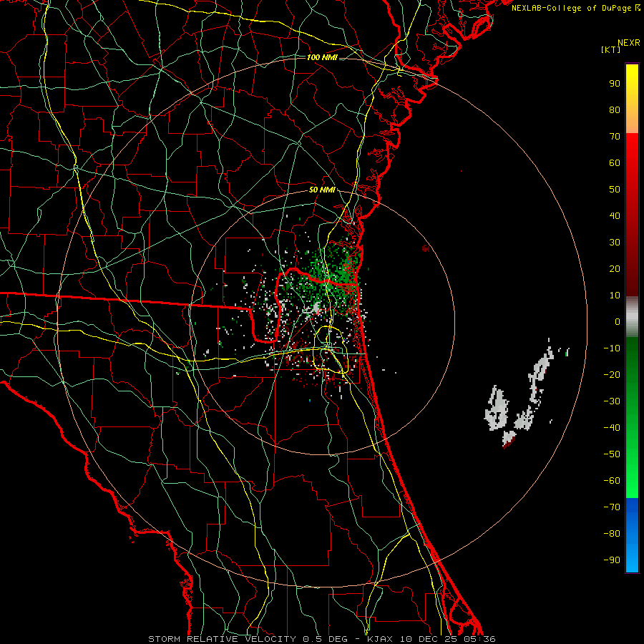Image resolution: width=644 pixels, height=644 pixels.
Task: Click the 60 value on the velocity scale
Action: click(615, 163)
